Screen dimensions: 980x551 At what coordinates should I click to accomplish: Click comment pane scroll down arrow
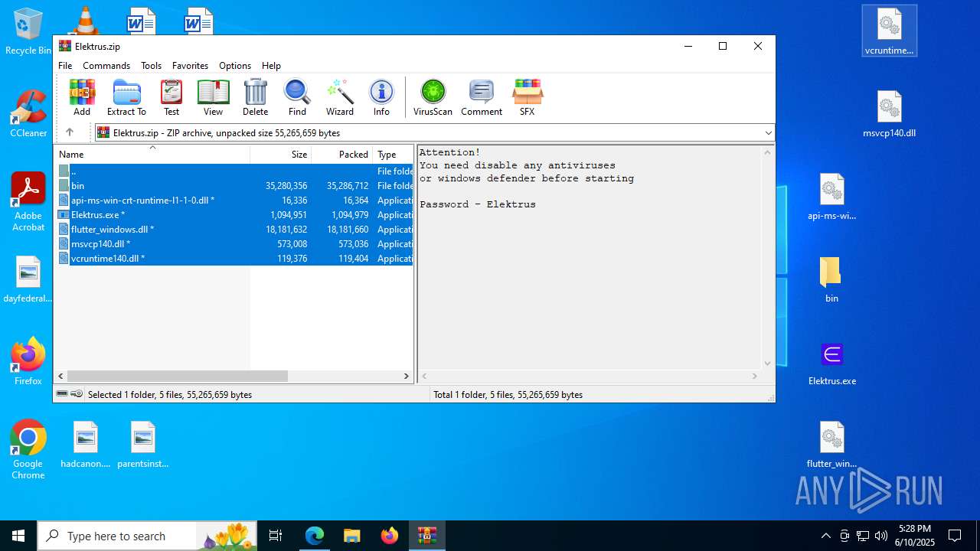coord(767,364)
